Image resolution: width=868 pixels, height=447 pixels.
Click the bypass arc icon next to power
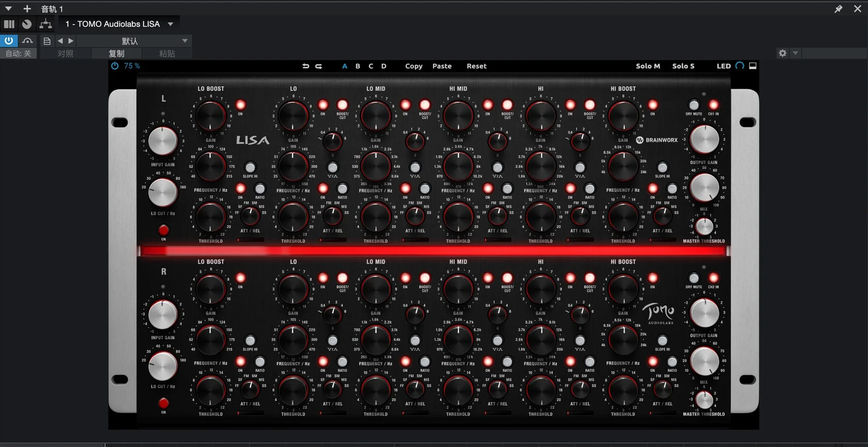(x=27, y=41)
